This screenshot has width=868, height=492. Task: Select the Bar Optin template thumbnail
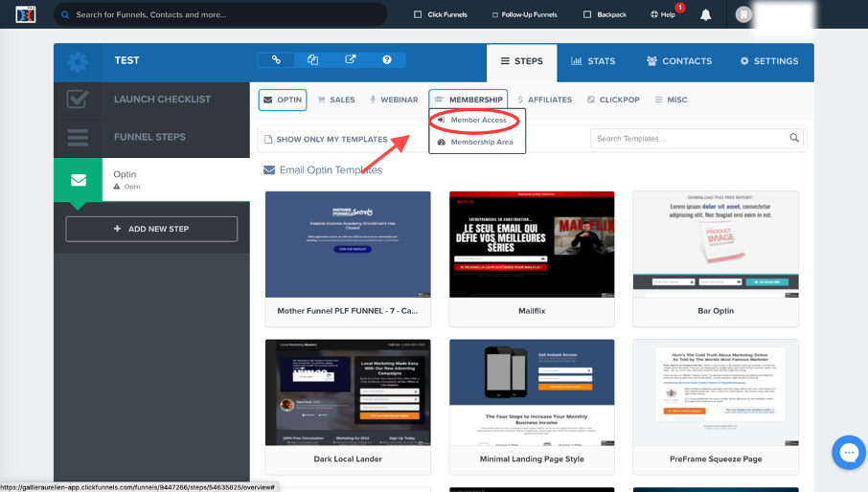tap(716, 244)
